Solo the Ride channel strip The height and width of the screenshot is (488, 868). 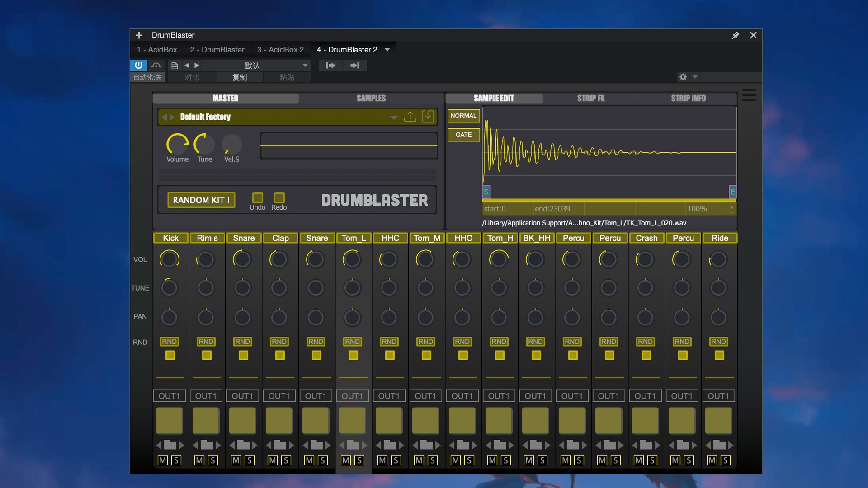[x=725, y=460]
